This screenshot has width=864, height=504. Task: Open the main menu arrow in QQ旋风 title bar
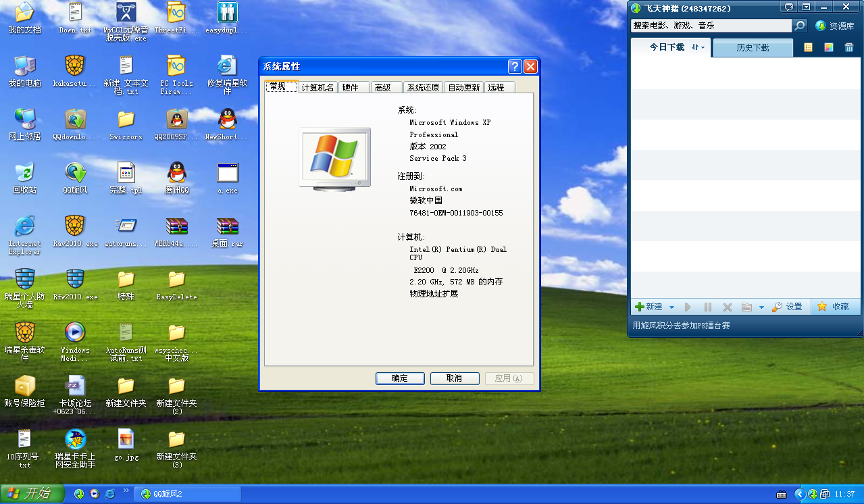(806, 7)
